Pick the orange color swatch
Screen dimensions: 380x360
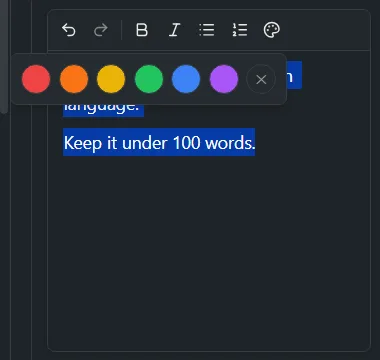74,79
